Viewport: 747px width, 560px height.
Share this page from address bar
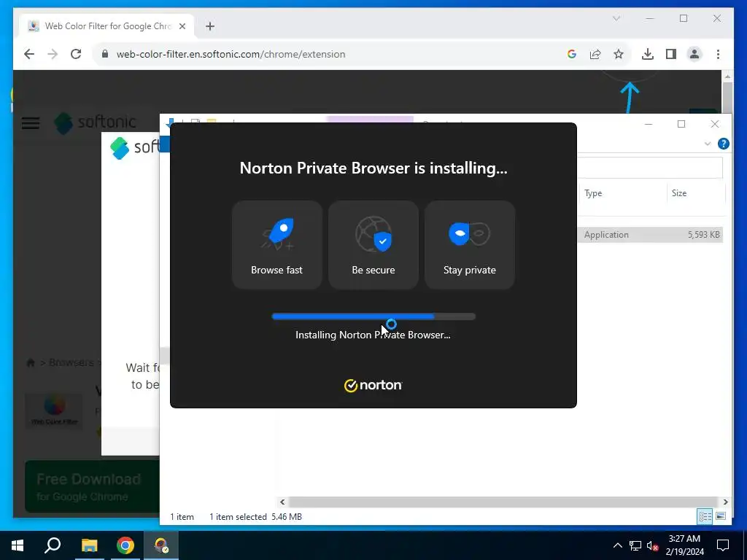coord(595,54)
